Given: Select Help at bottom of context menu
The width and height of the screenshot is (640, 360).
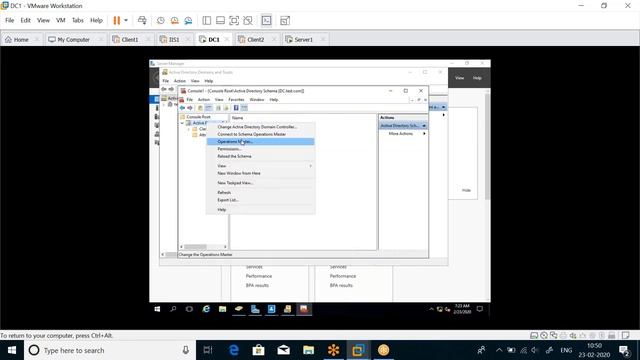Looking at the screenshot, I should pos(260,210).
